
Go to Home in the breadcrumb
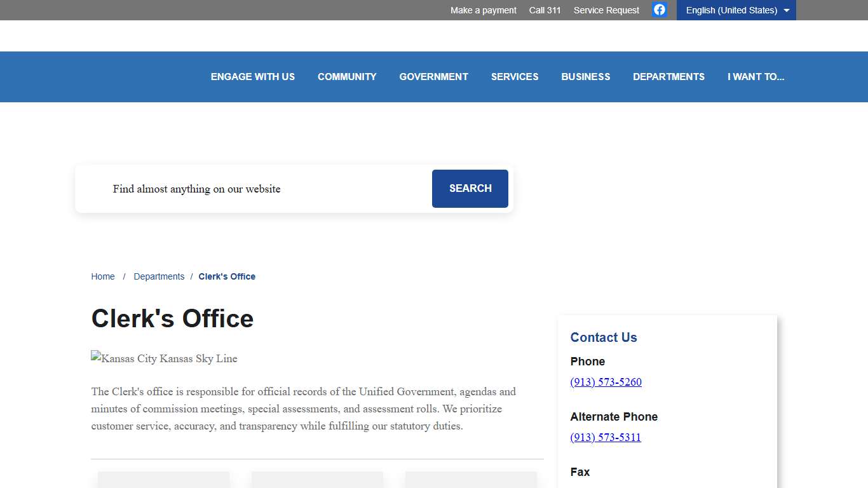point(103,276)
